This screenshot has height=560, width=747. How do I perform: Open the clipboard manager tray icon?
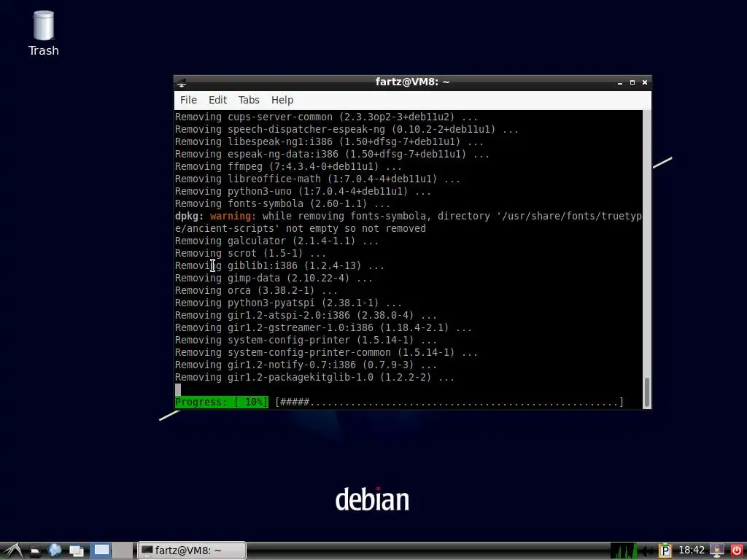665,551
